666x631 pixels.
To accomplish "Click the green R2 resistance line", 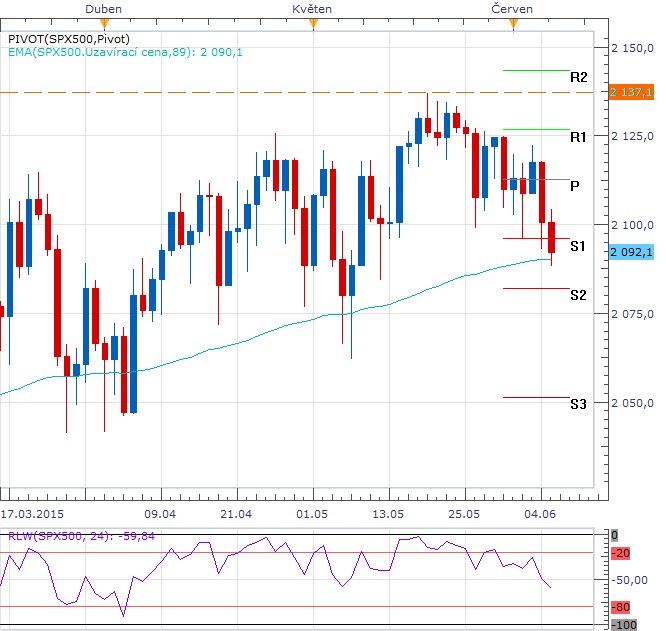I will (x=536, y=70).
